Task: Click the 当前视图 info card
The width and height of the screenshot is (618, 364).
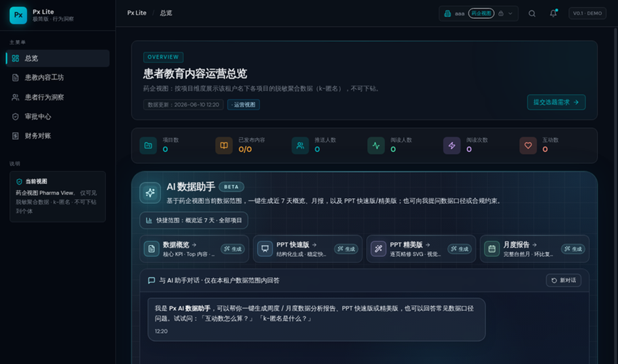Action: click(58, 197)
